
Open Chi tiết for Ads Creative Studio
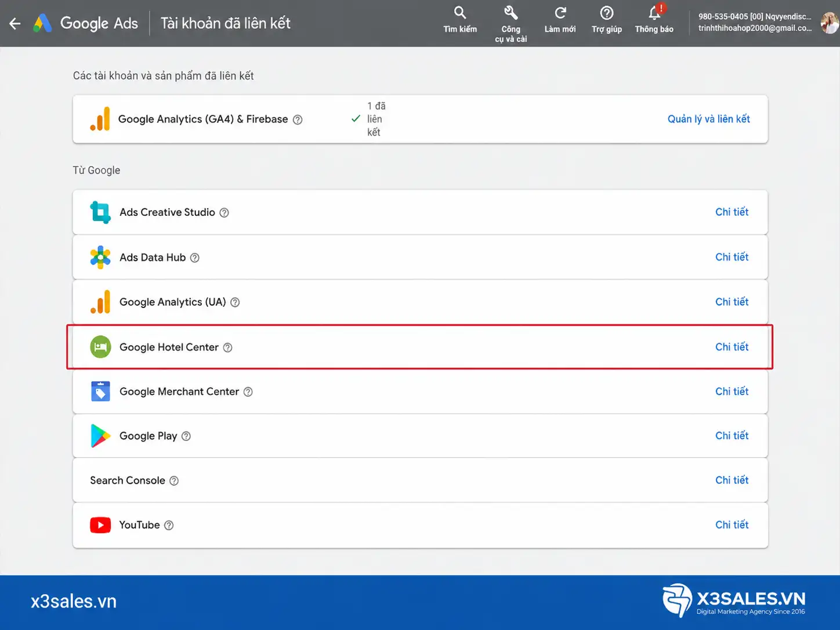[732, 212]
